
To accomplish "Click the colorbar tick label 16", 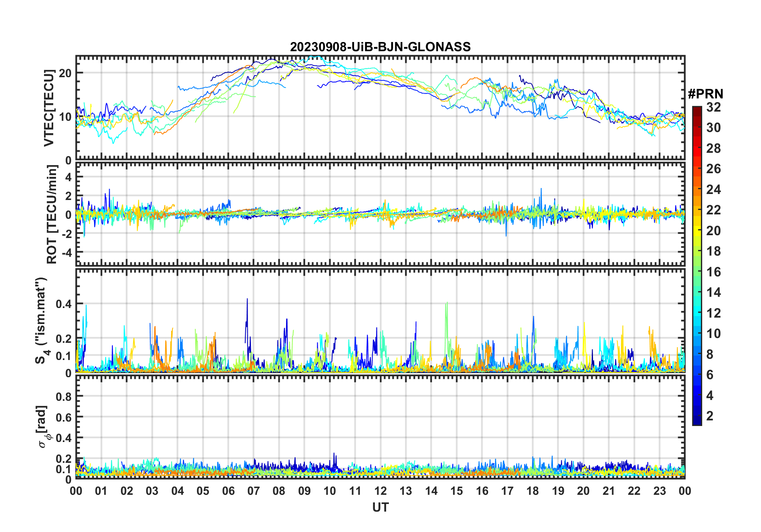I will pos(713,272).
